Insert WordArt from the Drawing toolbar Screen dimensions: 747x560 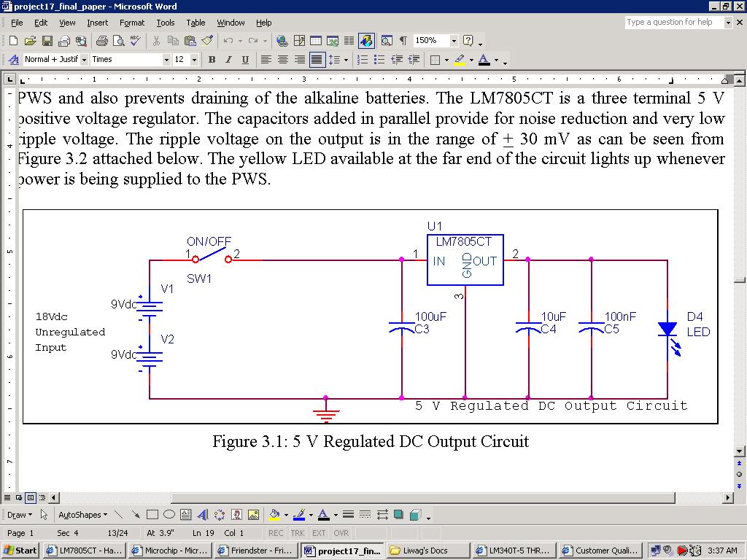203,515
